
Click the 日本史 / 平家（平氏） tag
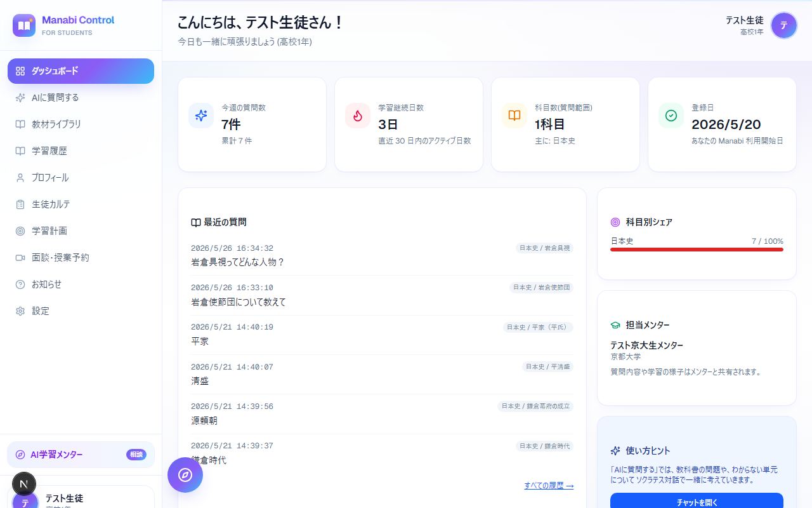538,328
